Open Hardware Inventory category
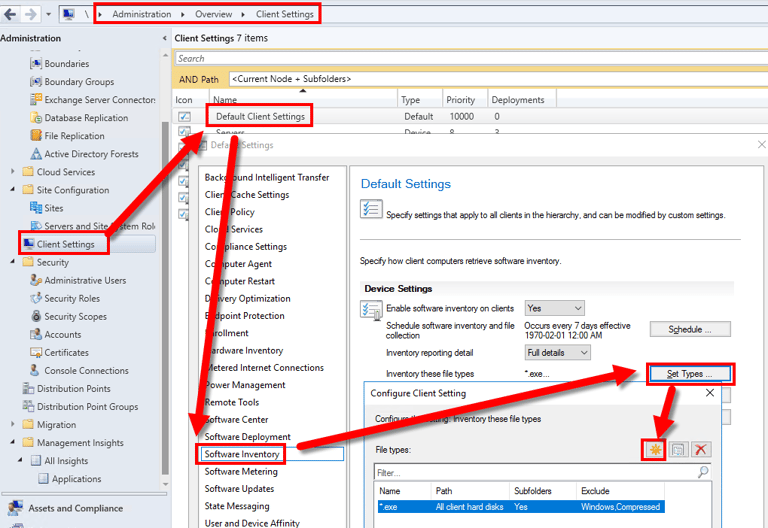768x528 pixels. point(244,351)
